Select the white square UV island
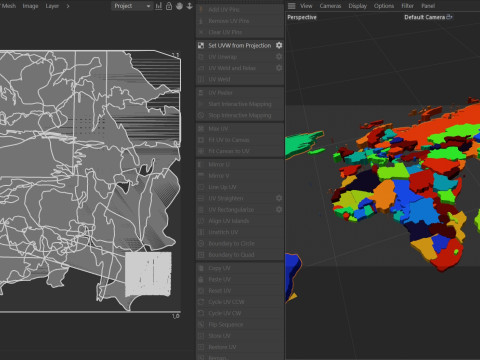This screenshot has width=480, height=360. 148,274
